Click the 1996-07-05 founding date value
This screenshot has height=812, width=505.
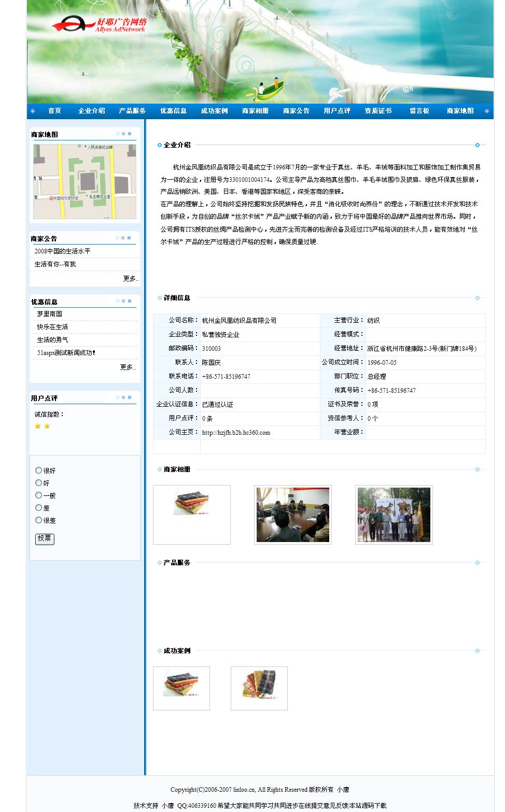382,363
